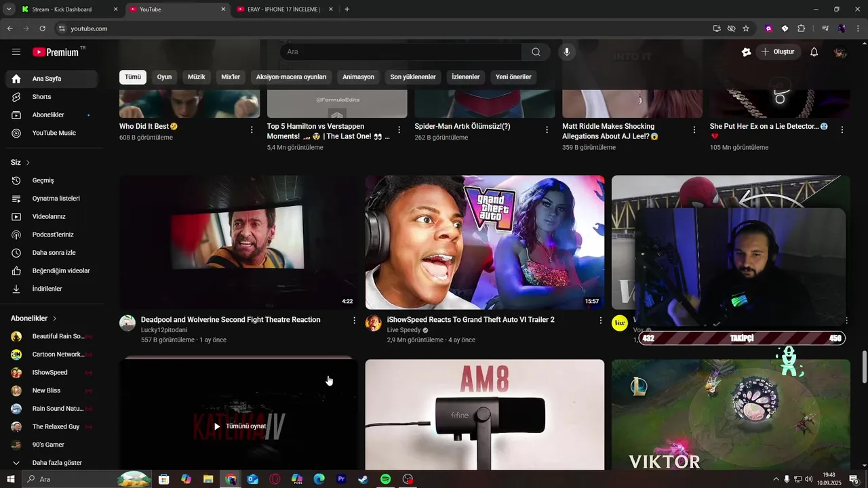Open İndirilenler downloads
The width and height of the screenshot is (868, 488).
click(x=52, y=289)
